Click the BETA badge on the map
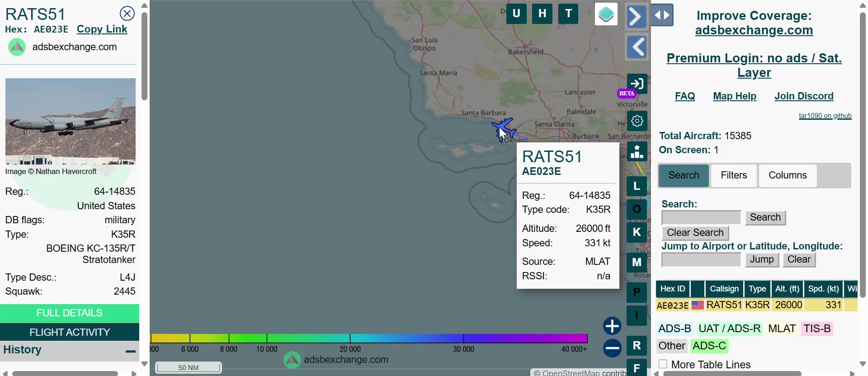This screenshot has height=376, width=868. click(627, 94)
